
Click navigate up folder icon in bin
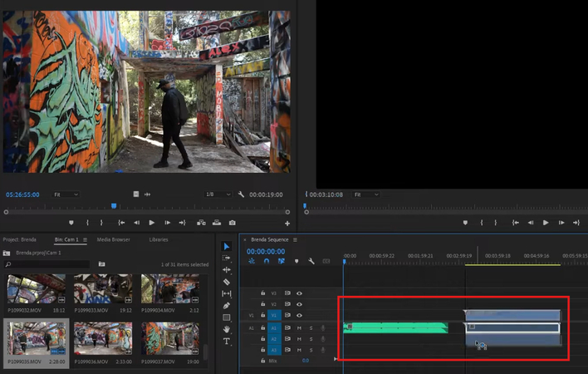[x=7, y=253]
